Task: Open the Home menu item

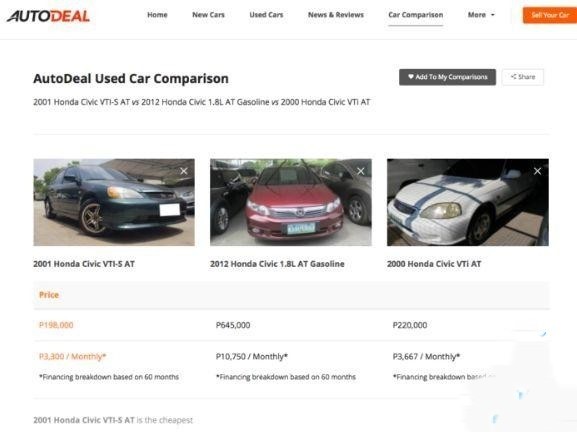Action: pyautogui.click(x=157, y=15)
